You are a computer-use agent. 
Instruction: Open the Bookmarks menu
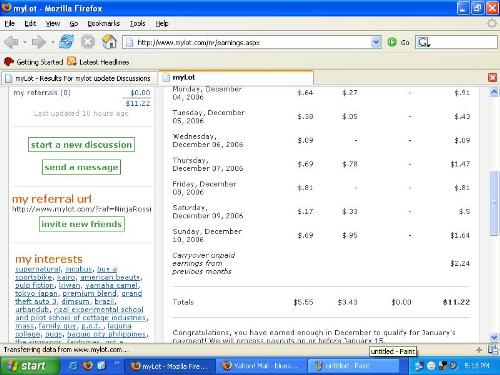(103, 23)
